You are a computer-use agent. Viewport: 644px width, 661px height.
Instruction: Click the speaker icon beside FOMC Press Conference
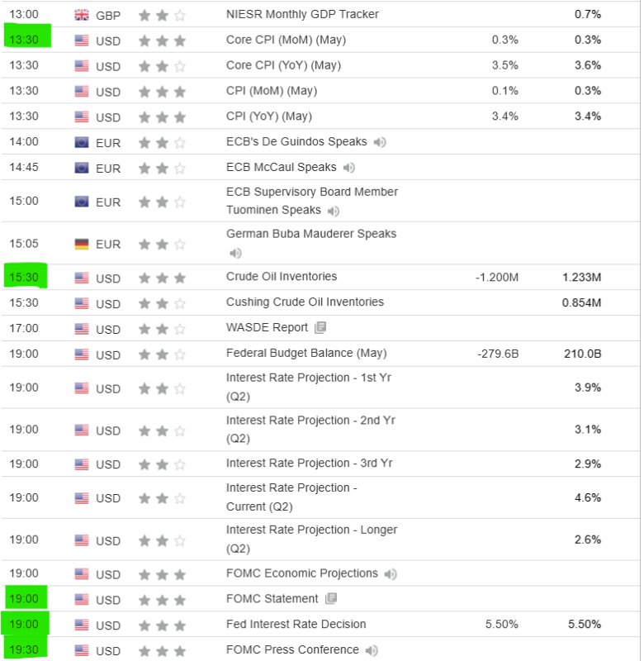(372, 650)
